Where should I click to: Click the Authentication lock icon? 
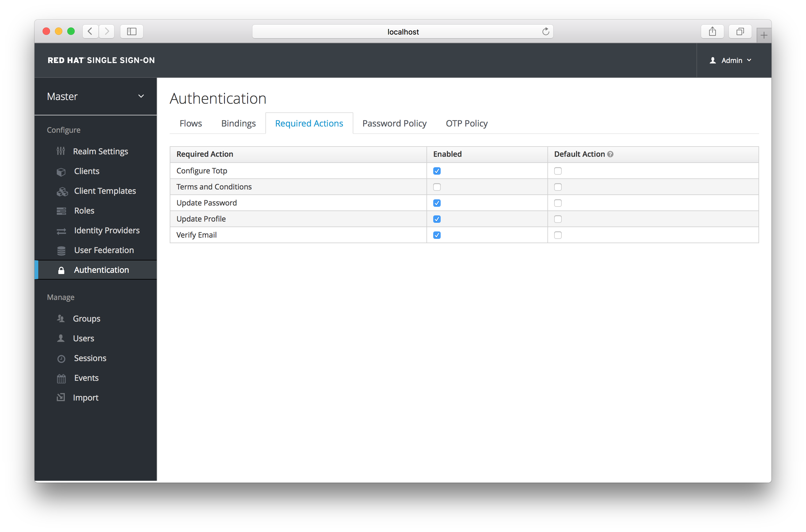point(60,270)
